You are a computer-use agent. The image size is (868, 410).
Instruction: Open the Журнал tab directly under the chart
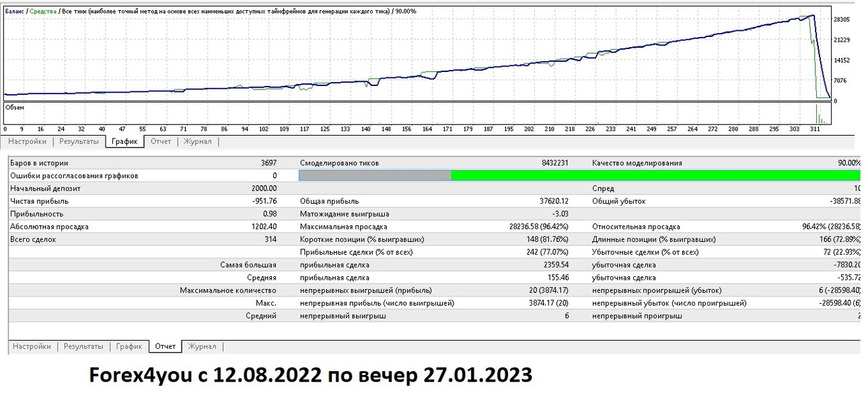pos(198,142)
